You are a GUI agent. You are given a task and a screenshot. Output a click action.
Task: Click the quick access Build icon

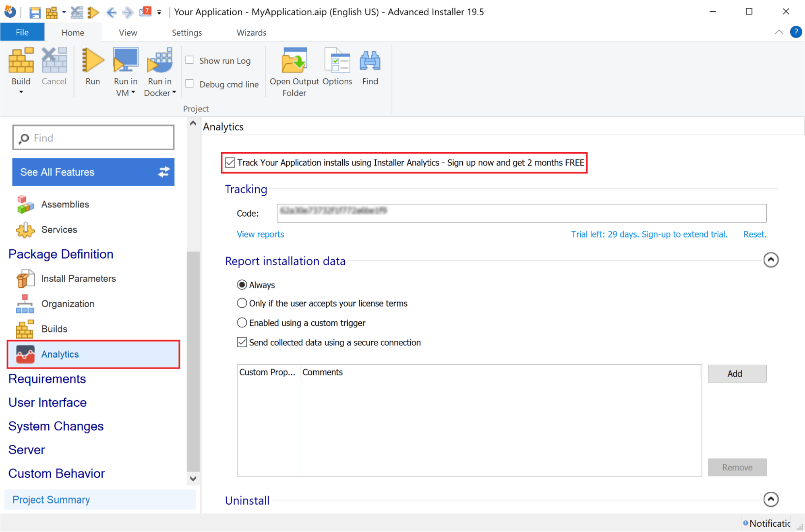point(51,12)
